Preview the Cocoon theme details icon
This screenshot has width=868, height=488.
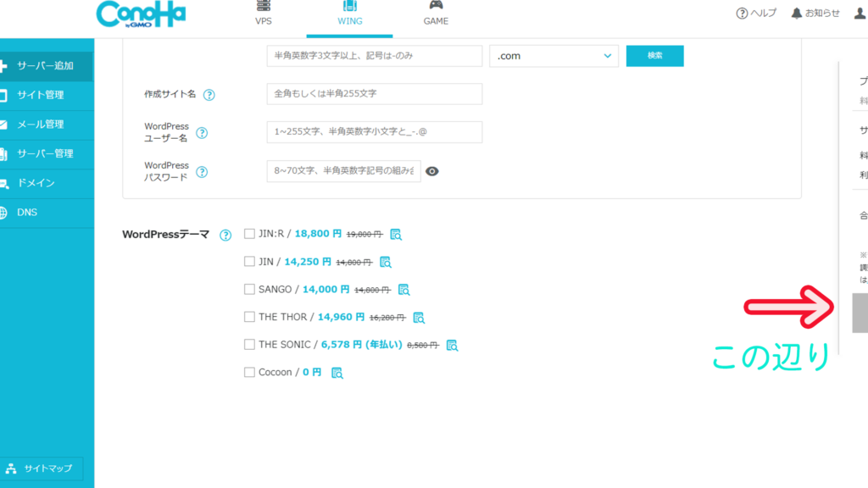[x=337, y=373]
